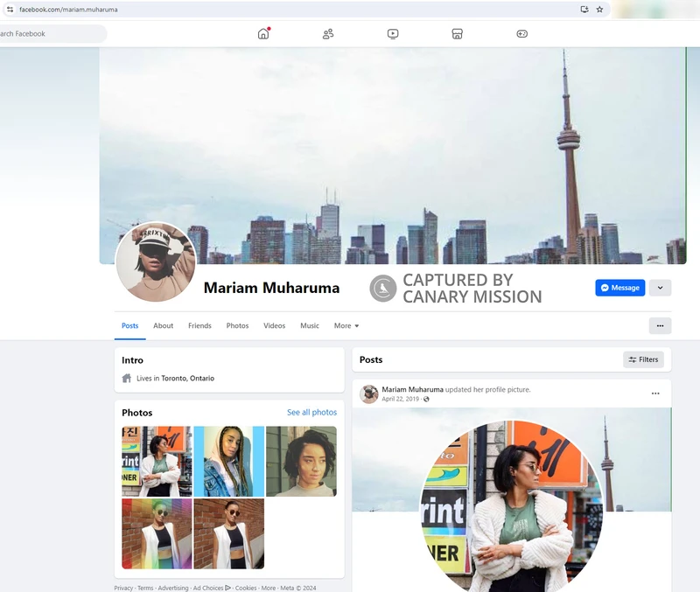
Task: Open the Advertising footer link
Action: (173, 588)
